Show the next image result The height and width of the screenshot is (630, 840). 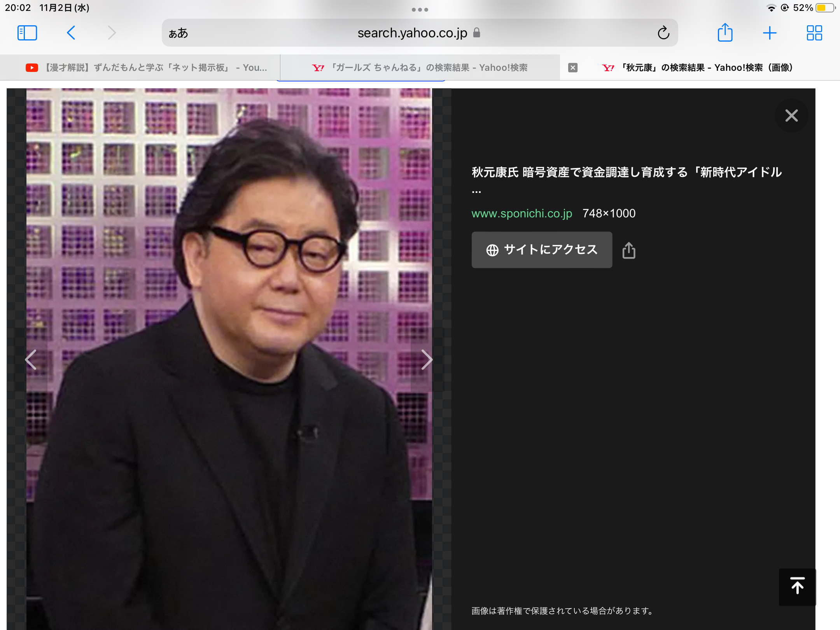click(427, 359)
